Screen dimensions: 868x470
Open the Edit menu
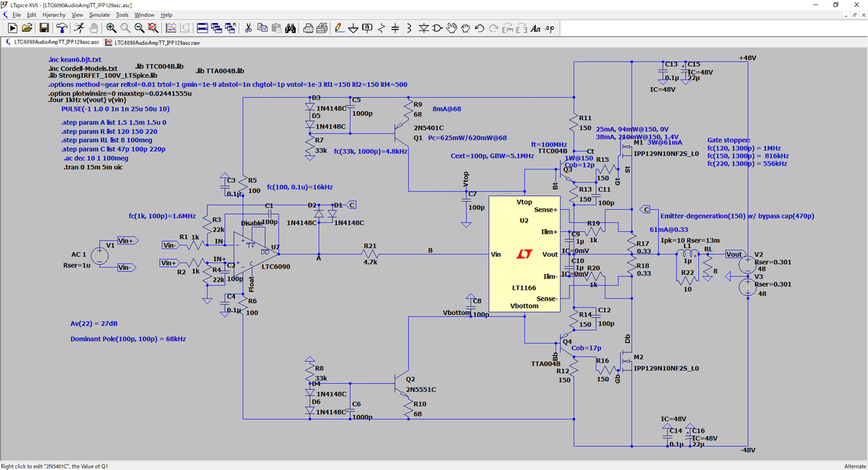(x=32, y=14)
